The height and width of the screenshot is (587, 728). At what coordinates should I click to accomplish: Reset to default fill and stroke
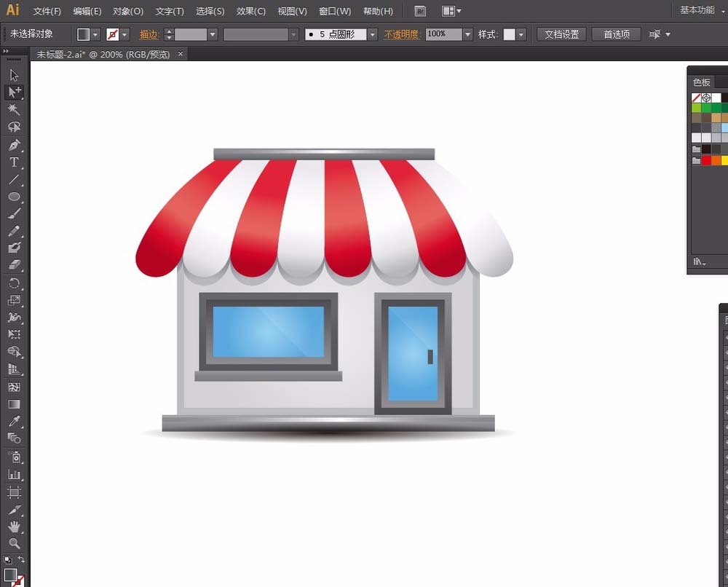(x=7, y=559)
